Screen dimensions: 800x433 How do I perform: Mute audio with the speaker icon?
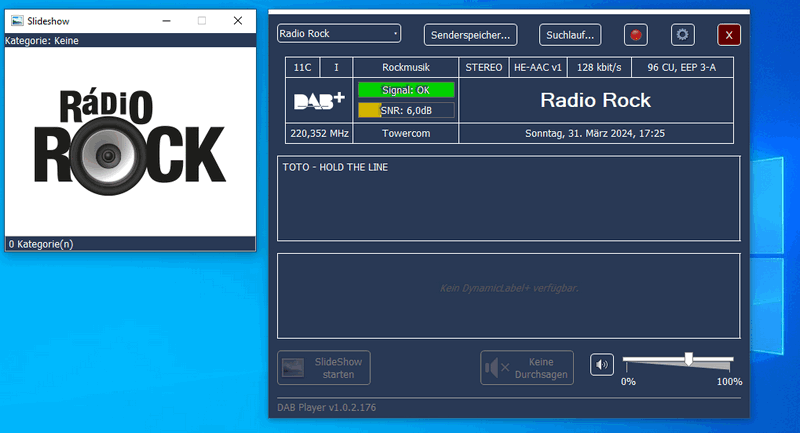coord(602,365)
